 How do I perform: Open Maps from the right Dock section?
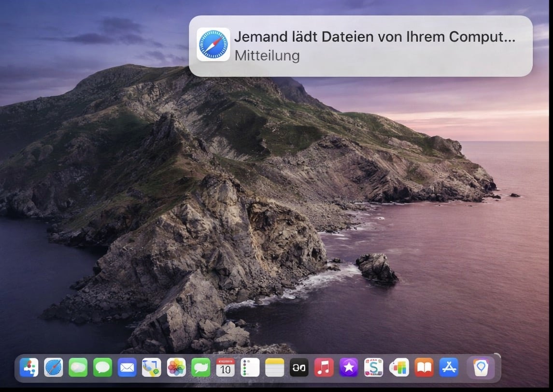pyautogui.click(x=481, y=368)
